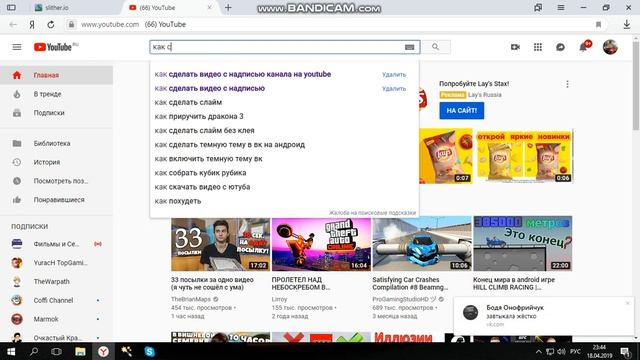Open the account avatar menu

[x=610, y=47]
